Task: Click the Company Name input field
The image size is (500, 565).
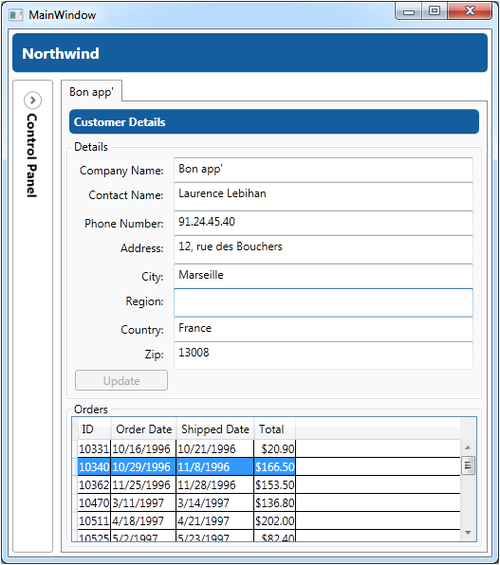Action: click(323, 169)
